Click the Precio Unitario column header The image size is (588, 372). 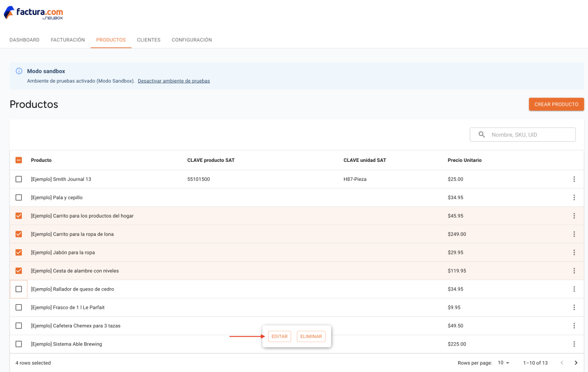464,160
